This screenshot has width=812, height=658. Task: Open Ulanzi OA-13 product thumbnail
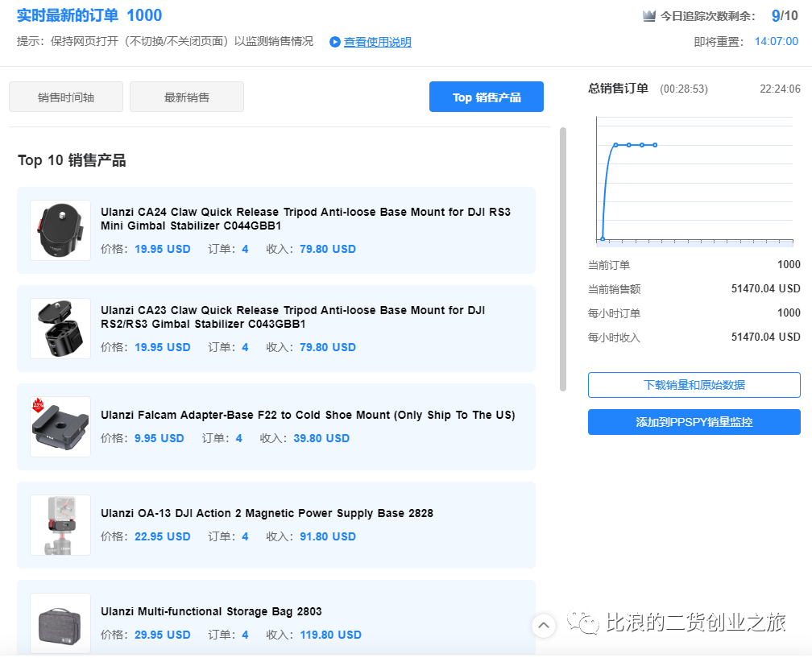(x=60, y=525)
